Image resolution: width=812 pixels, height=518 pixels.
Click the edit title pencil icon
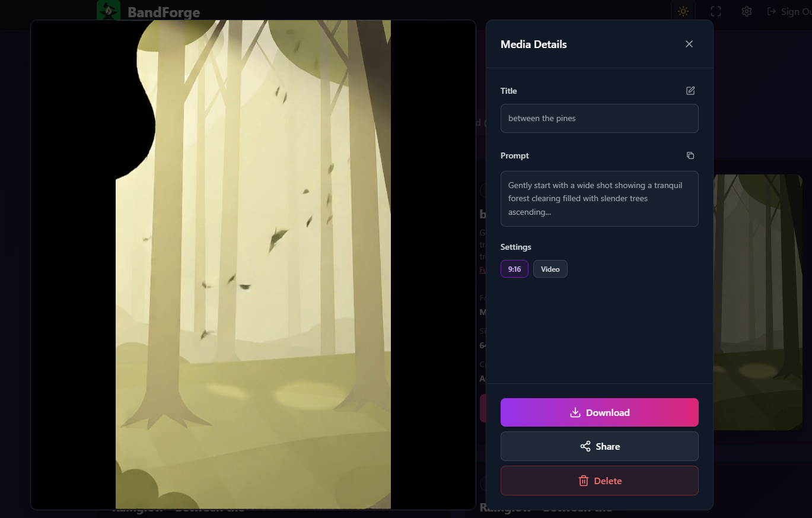[690, 91]
